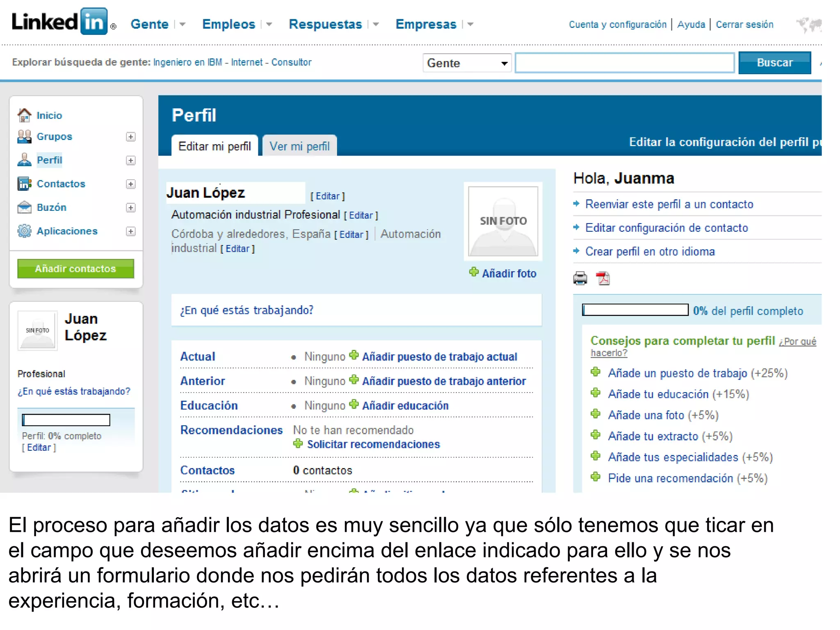Open the Respuestas top navigation menu

tap(325, 24)
